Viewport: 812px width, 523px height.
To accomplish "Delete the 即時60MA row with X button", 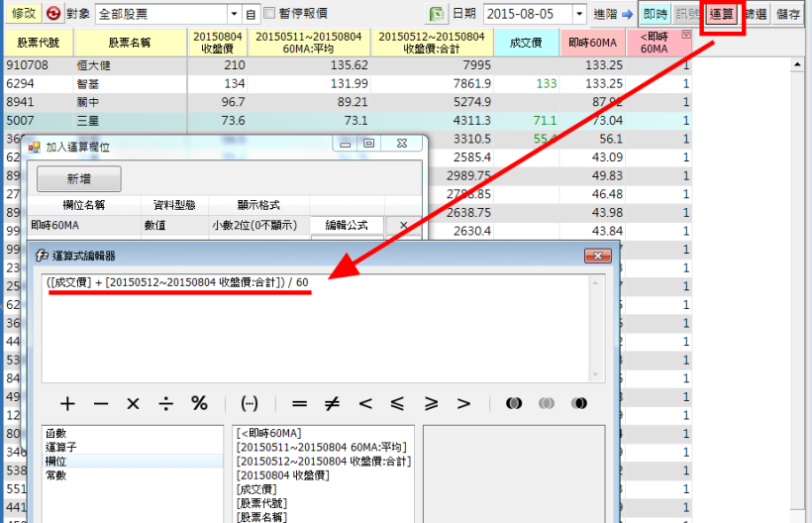I will [403, 225].
